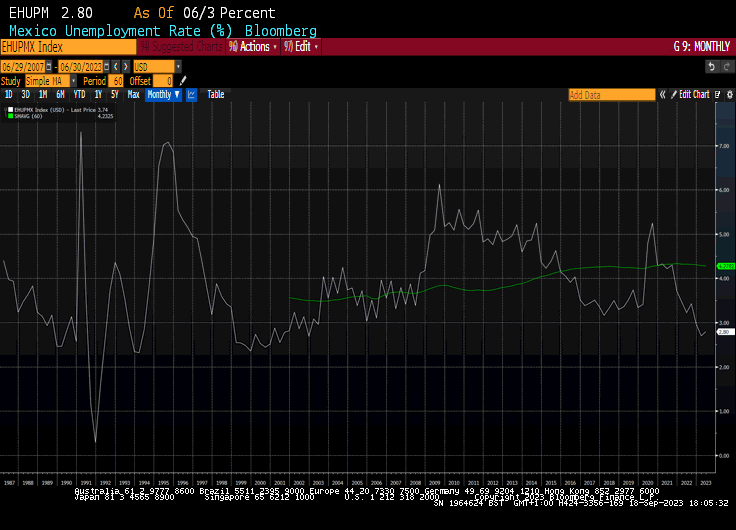Click the undo arrow icon
Viewport: 736px width, 530px height.
coord(711,66)
